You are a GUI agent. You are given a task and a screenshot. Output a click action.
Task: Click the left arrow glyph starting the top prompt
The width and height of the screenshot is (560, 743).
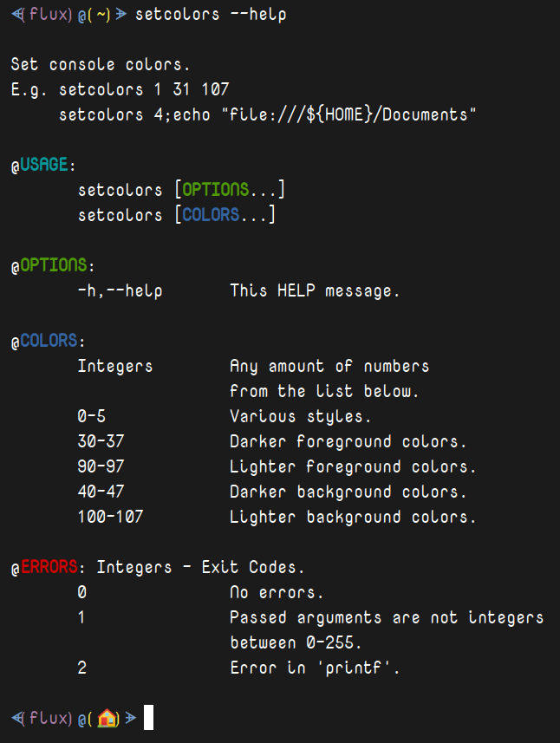pyautogui.click(x=17, y=14)
